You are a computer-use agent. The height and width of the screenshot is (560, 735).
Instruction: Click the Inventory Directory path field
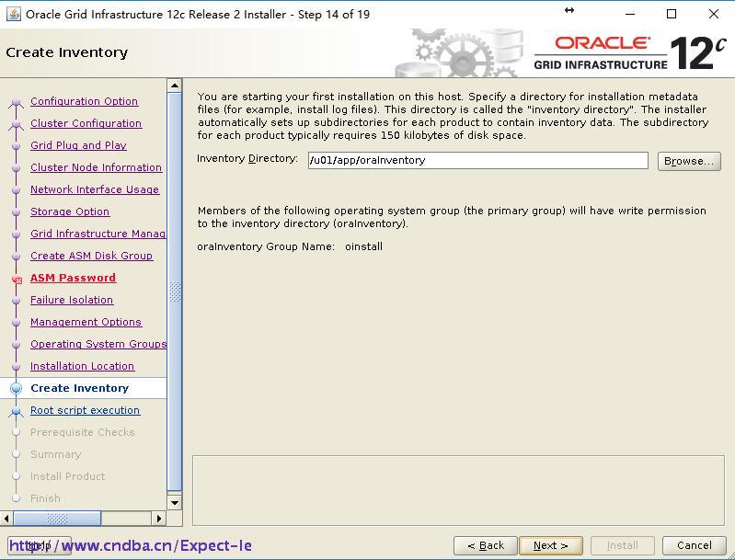click(x=477, y=160)
